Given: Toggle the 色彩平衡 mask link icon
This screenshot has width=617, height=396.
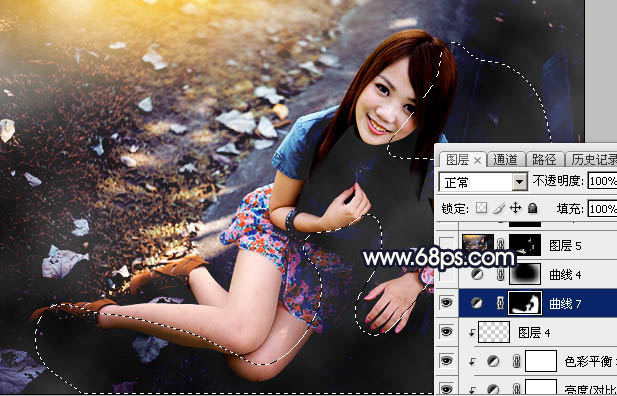Looking at the screenshot, I should [517, 361].
